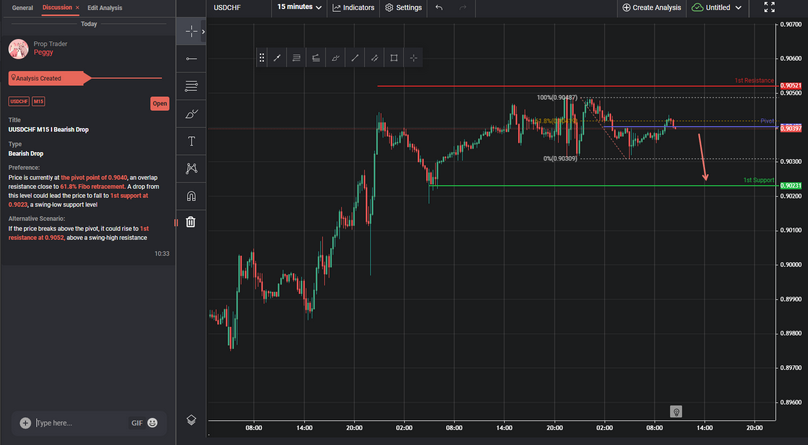Click the 10:33 message timestamp
The width and height of the screenshot is (809, 445).
click(x=161, y=253)
